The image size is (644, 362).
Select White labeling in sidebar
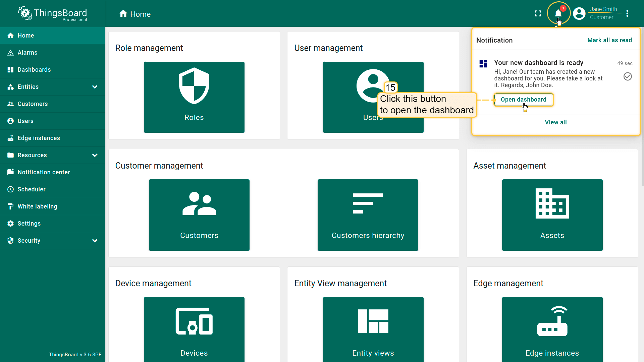tap(37, 206)
